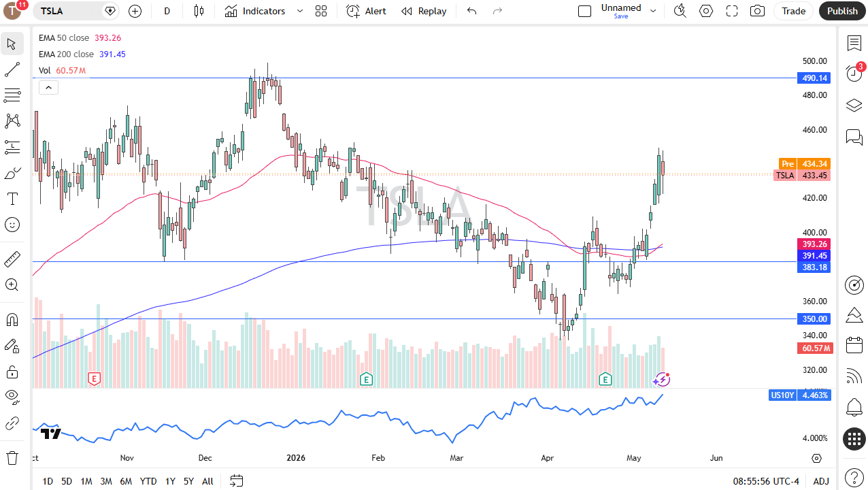
Task: Redo the chart action
Action: click(x=497, y=11)
